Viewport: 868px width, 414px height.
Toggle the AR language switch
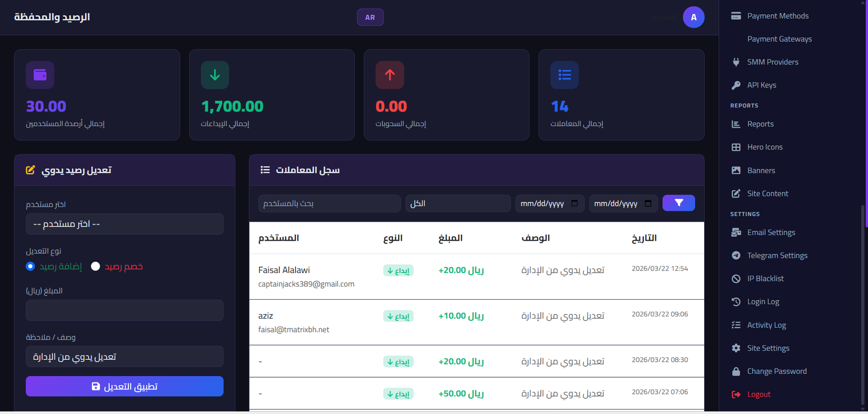(x=370, y=17)
